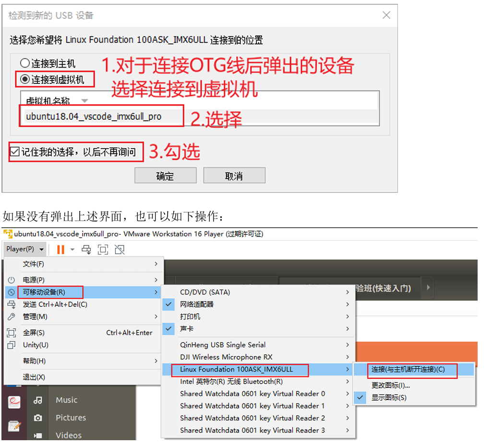Viewport: 504px width, 445px height.
Task: Toggle 记住我的选择 checkbox
Action: (x=15, y=152)
